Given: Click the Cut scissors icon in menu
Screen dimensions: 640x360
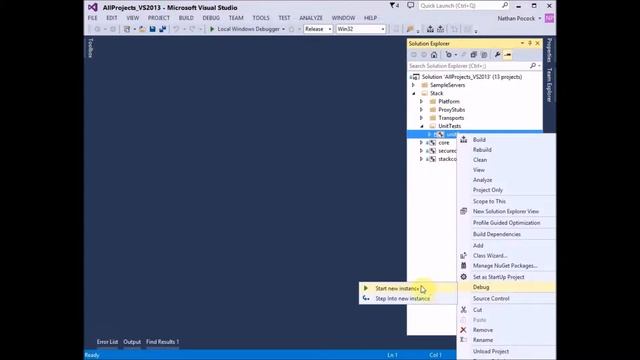Looking at the screenshot, I should click(x=463, y=310).
